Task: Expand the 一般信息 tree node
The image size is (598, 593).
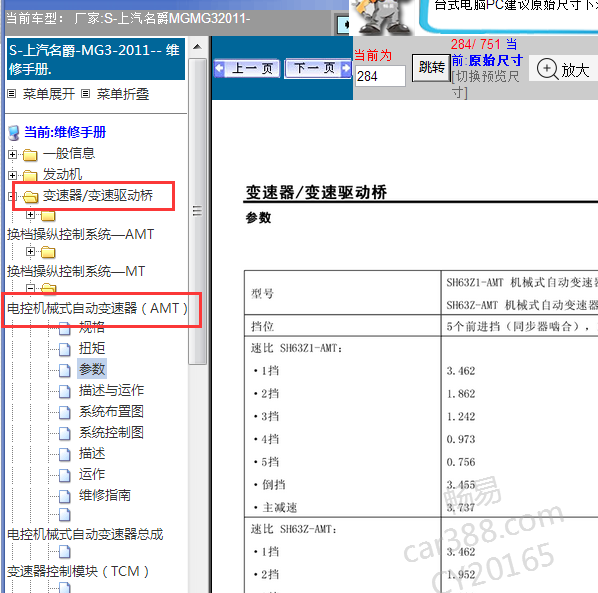Action: tap(12, 154)
